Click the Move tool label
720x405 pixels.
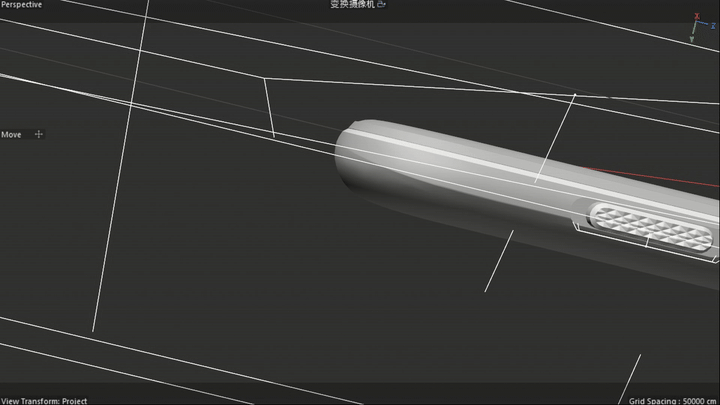11,135
